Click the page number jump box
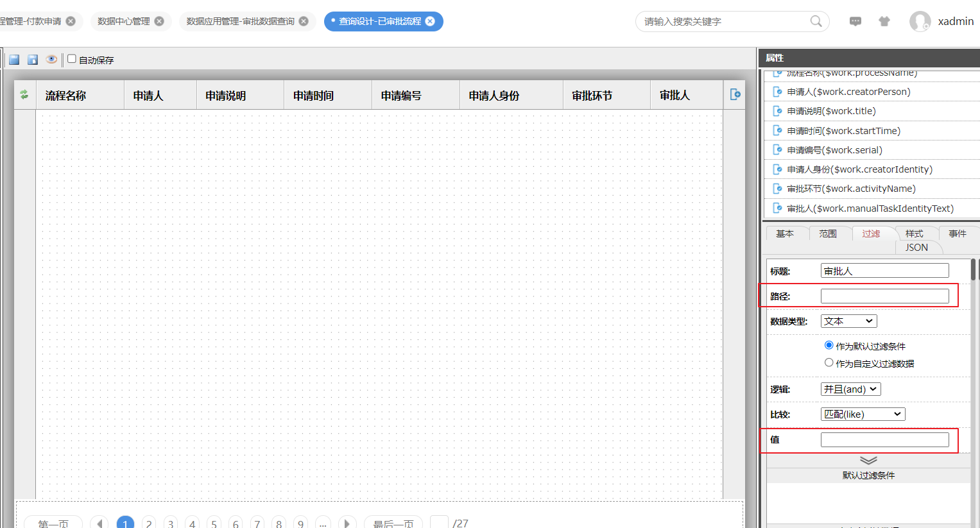 click(x=439, y=523)
